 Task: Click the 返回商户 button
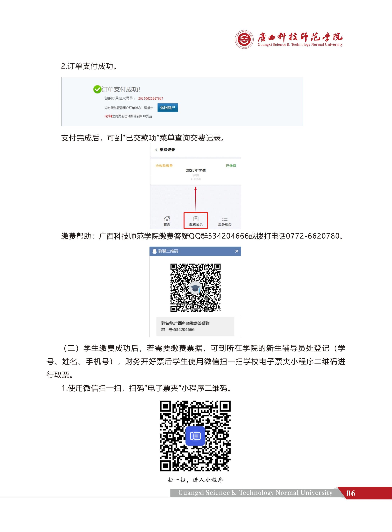(x=167, y=108)
